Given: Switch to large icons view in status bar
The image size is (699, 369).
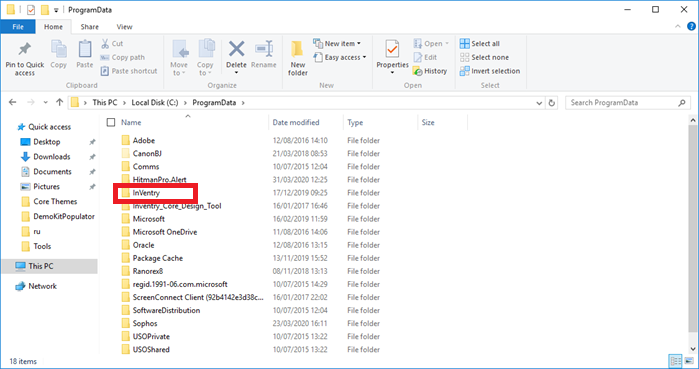Looking at the screenshot, I should click(690, 361).
